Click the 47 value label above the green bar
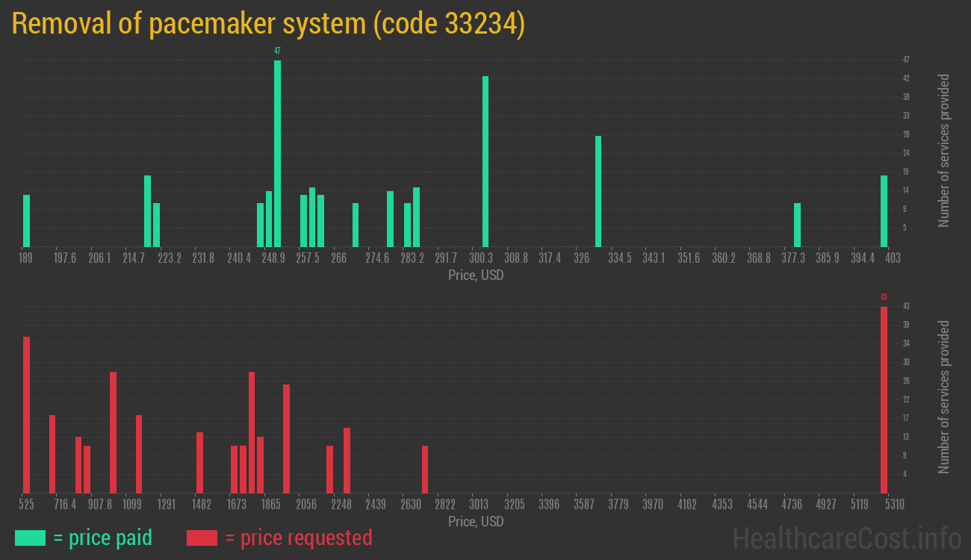Screen dimensions: 971x560 click(x=277, y=51)
